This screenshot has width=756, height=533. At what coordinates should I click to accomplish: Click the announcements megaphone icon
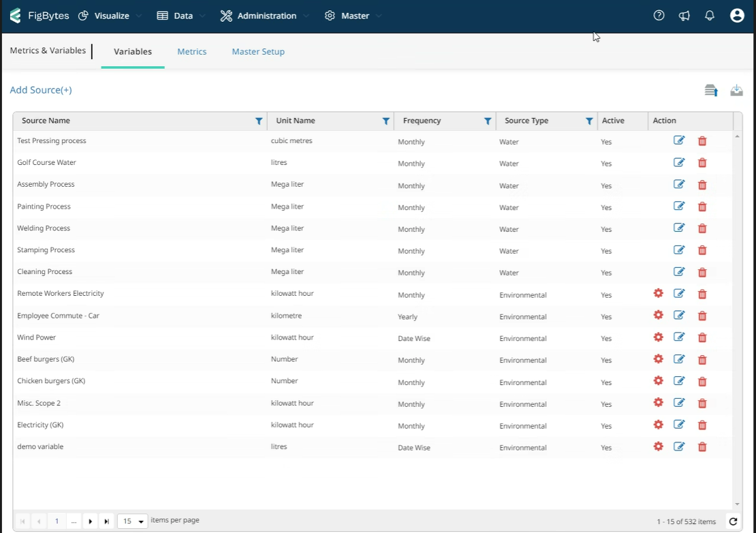[x=684, y=14]
